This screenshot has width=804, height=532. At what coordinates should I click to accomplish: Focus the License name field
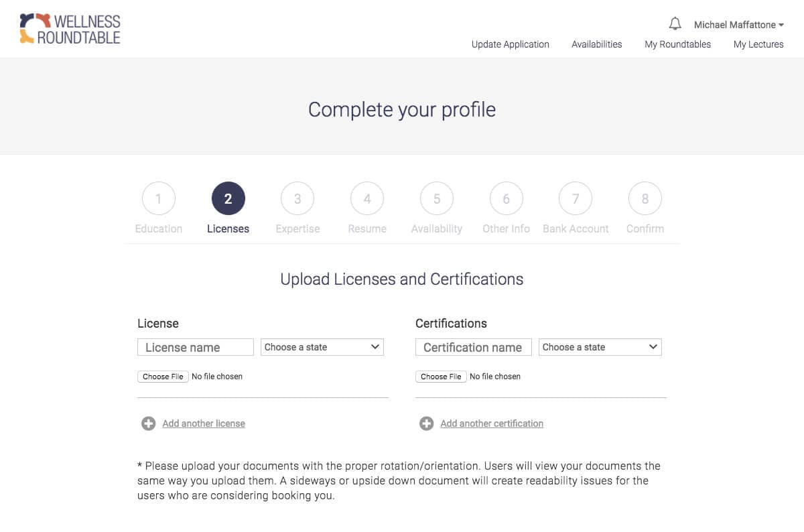click(196, 347)
